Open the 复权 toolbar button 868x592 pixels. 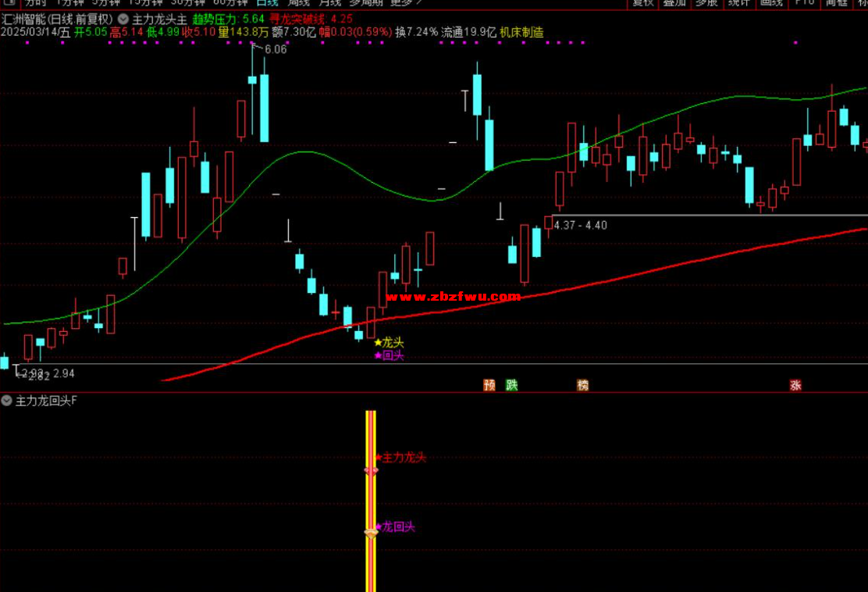pyautogui.click(x=642, y=3)
